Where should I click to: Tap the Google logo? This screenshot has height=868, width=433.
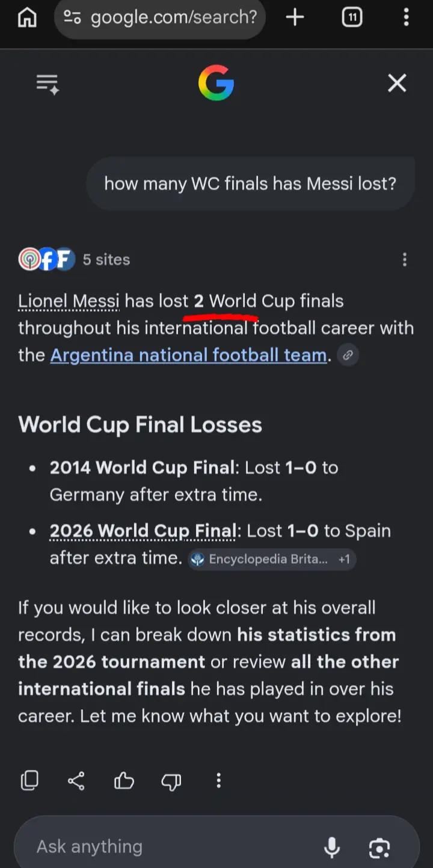(x=216, y=83)
